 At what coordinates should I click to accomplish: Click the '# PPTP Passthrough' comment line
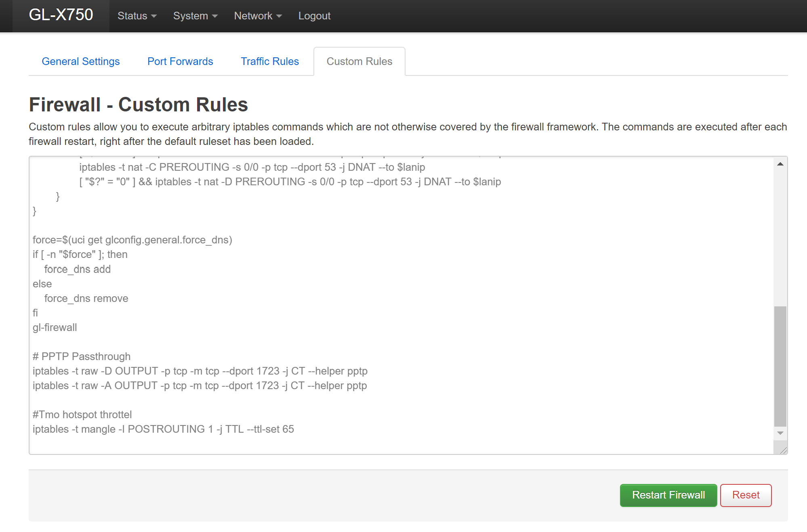tap(82, 356)
